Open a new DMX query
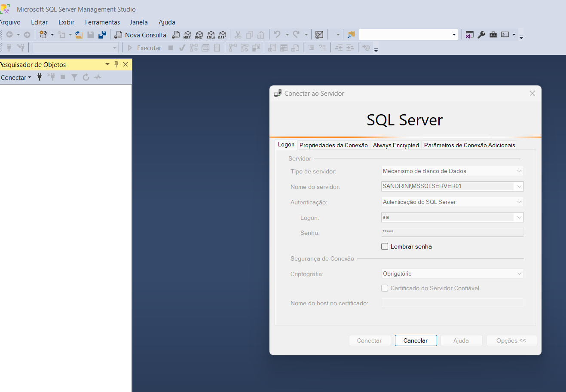The height and width of the screenshot is (392, 566). point(199,35)
